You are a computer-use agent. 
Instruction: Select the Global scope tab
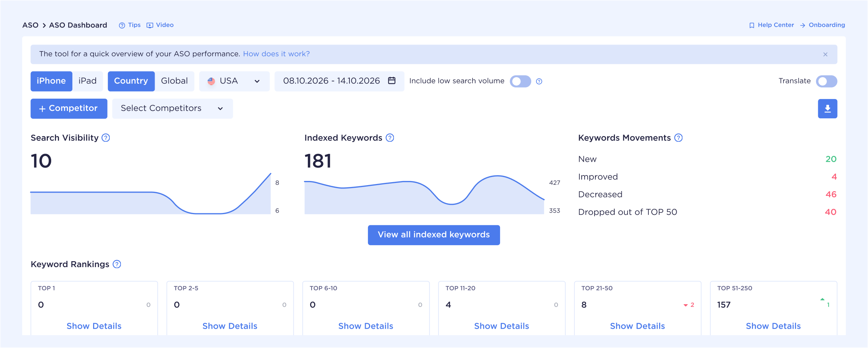[174, 81]
